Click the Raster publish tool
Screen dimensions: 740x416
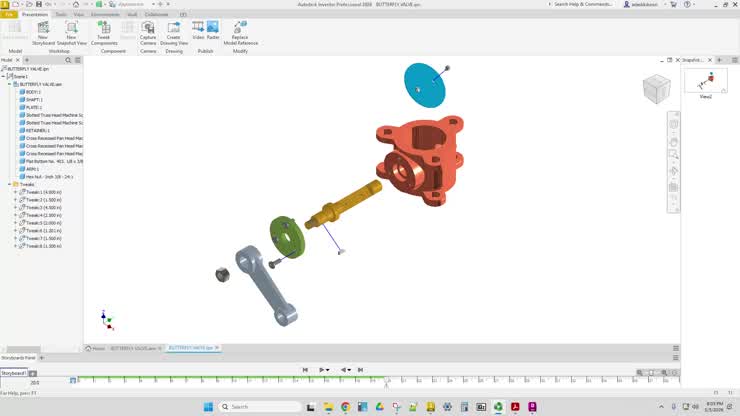tap(213, 30)
